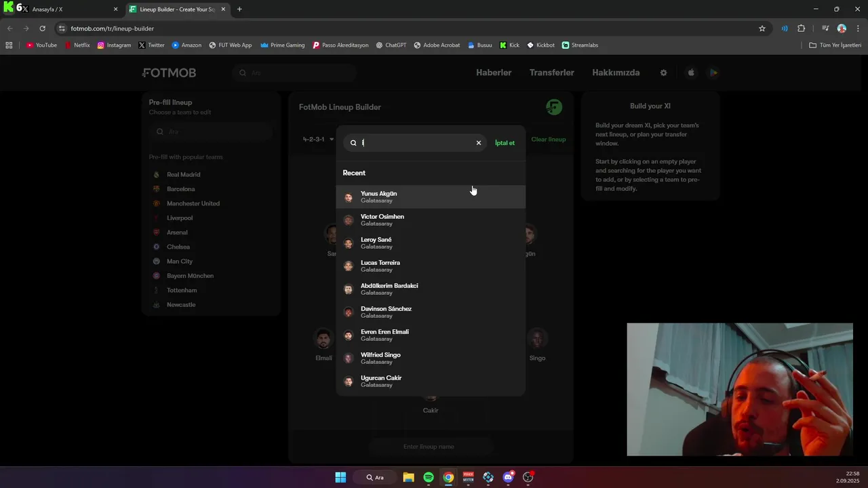Expand the 4-2-3-1 formation dropdown

[x=318, y=140]
